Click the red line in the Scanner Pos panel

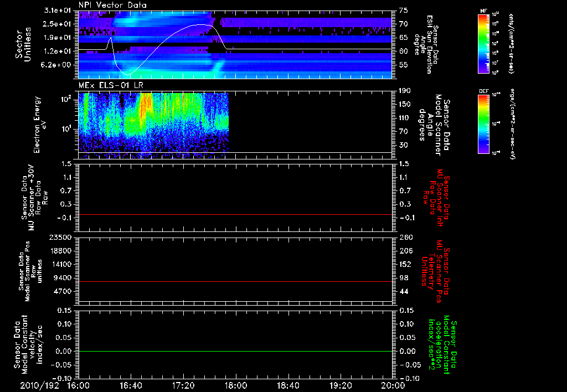[x=235, y=281]
